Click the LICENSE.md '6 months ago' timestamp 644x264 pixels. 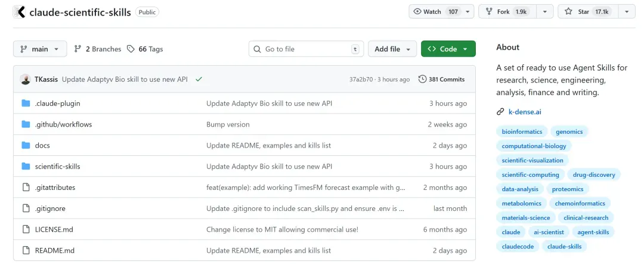(445, 229)
